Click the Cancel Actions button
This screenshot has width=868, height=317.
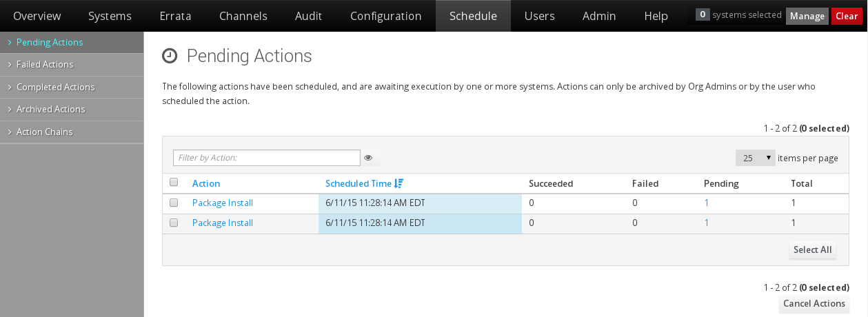[814, 304]
